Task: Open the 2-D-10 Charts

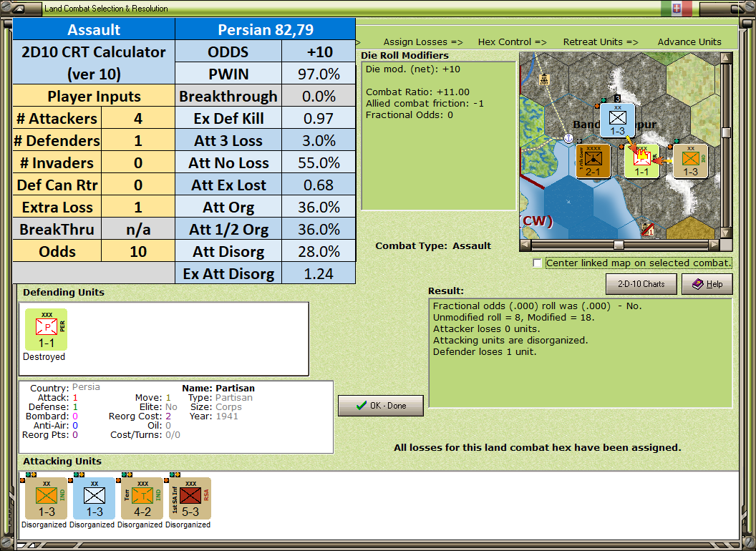Action: (641, 284)
